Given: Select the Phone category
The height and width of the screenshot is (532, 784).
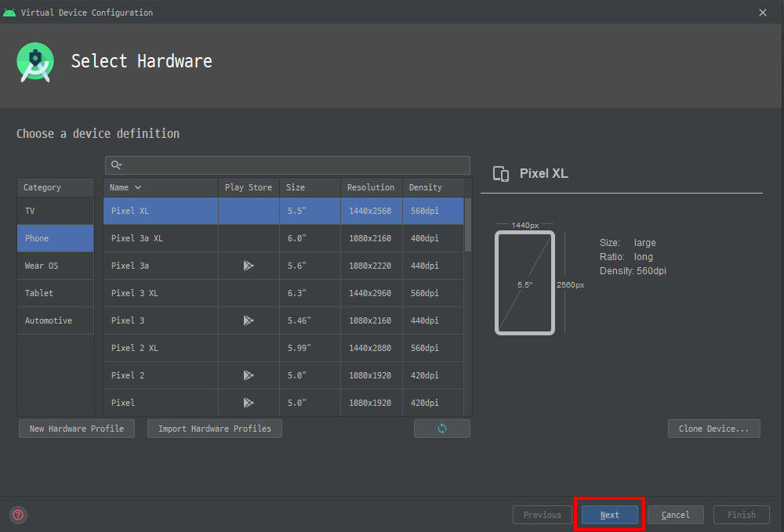Looking at the screenshot, I should [x=56, y=238].
